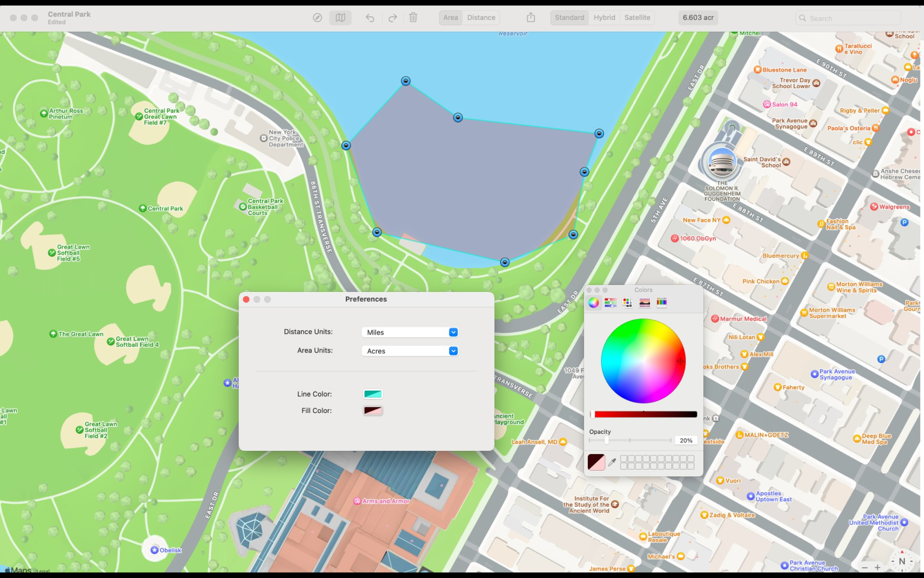924x578 pixels.
Task: Select the topmost vertex handle of the polygon
Action: point(405,81)
